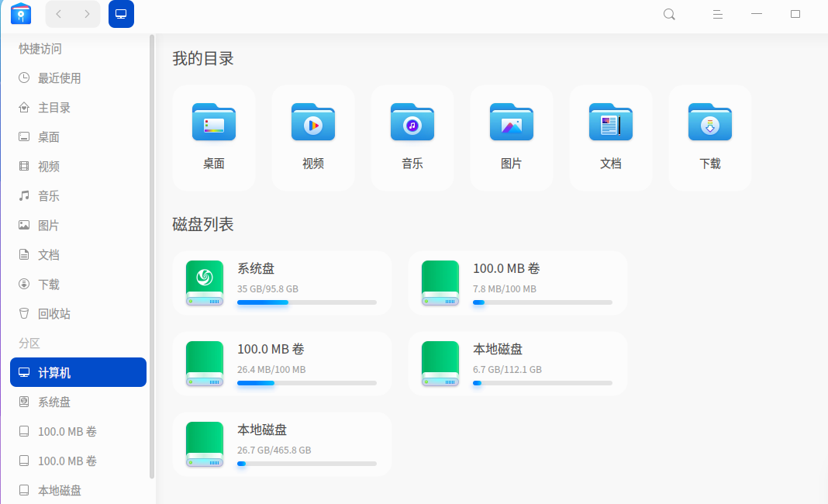Open 本地磁盘 in the sidebar

point(78,491)
